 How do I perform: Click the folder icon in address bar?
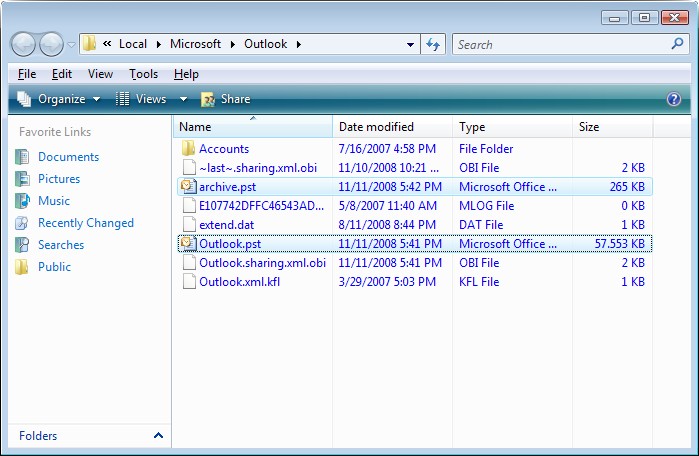(90, 44)
